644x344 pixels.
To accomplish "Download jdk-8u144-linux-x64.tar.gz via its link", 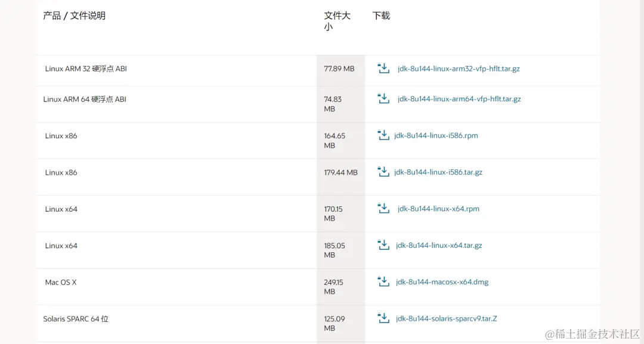I will pos(439,245).
